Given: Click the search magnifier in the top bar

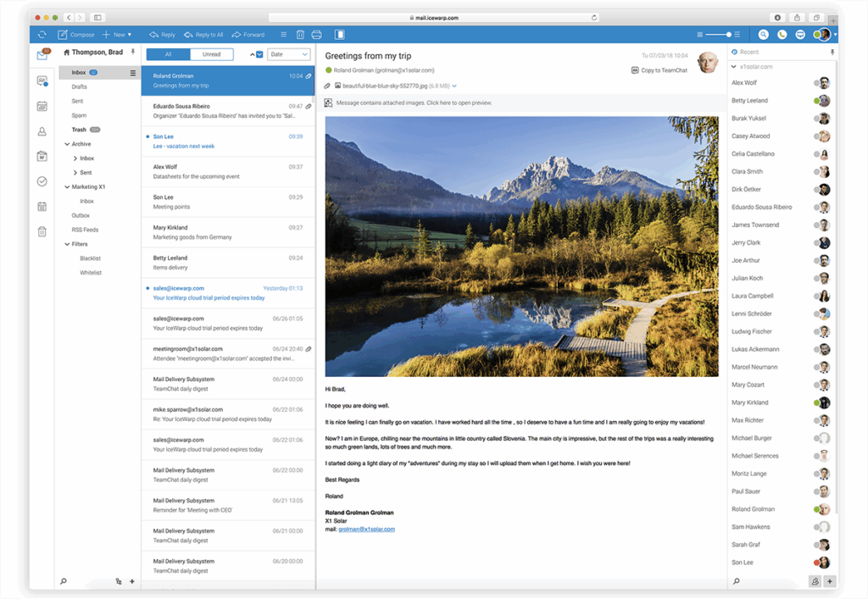Looking at the screenshot, I should [x=763, y=35].
